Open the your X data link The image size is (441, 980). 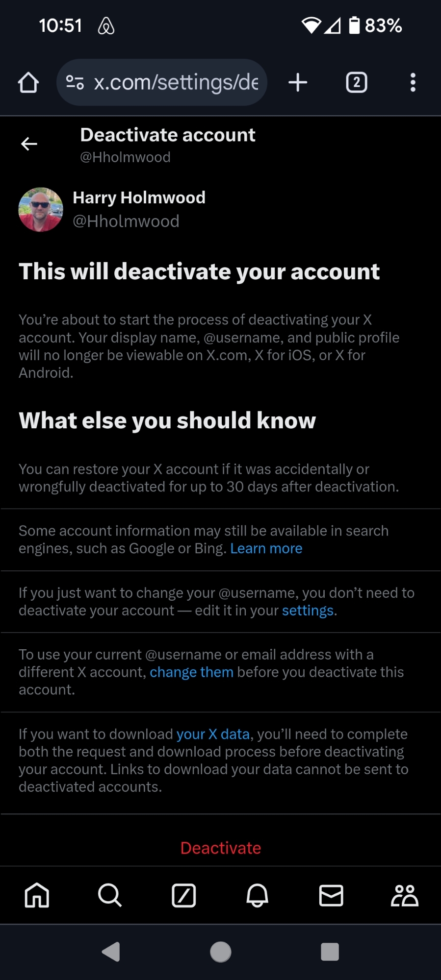click(213, 734)
